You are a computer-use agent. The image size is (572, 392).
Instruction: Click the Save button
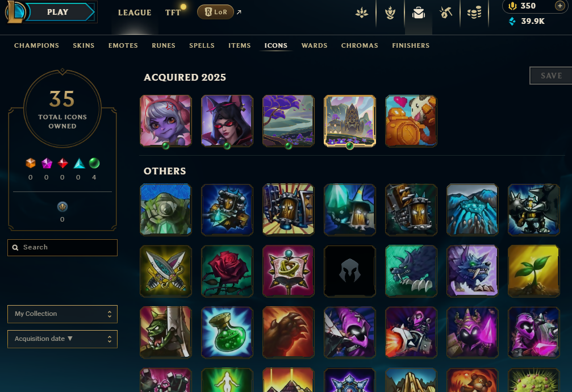coord(551,76)
